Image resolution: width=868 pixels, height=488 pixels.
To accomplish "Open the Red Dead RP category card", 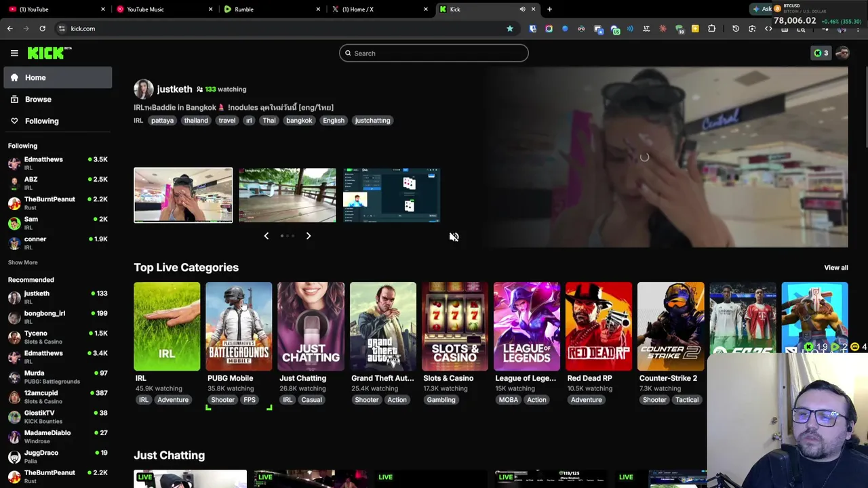I will [599, 327].
